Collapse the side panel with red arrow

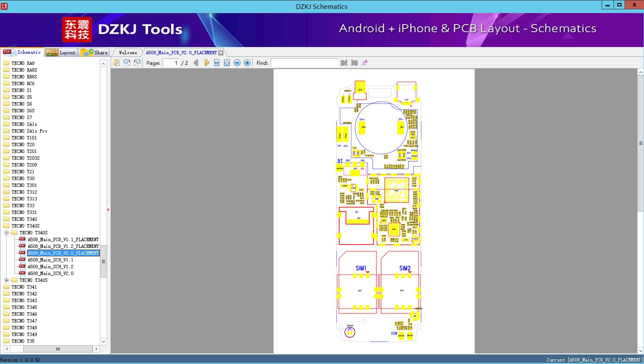(108, 209)
